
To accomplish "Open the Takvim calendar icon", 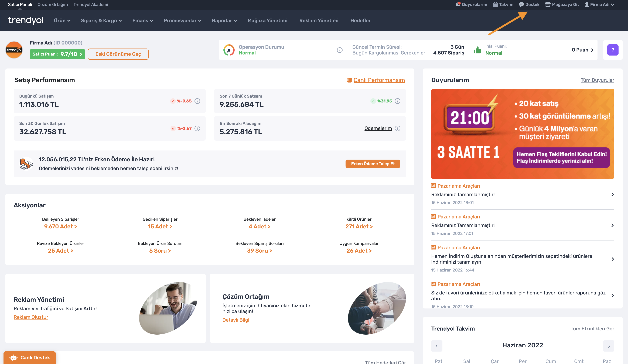I will tap(495, 5).
